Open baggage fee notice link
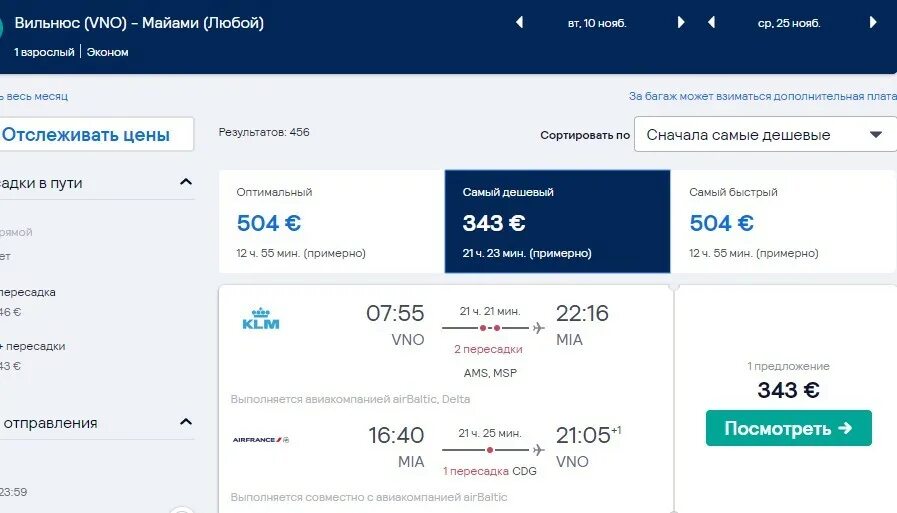897x513 pixels. tap(763, 96)
